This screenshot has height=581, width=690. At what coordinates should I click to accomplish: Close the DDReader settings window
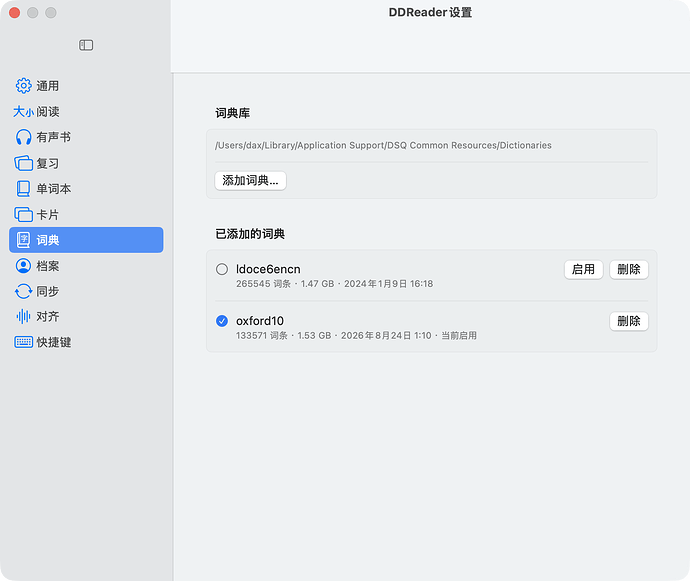(x=15, y=13)
